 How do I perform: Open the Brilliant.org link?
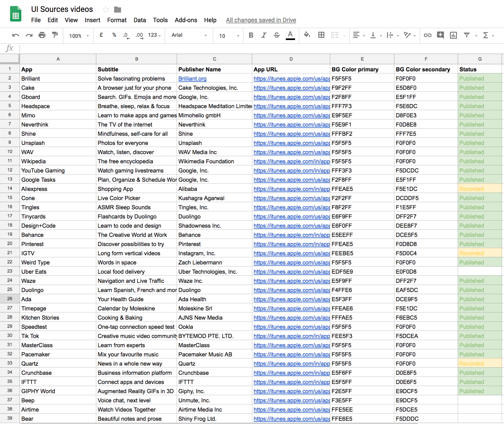(192, 79)
